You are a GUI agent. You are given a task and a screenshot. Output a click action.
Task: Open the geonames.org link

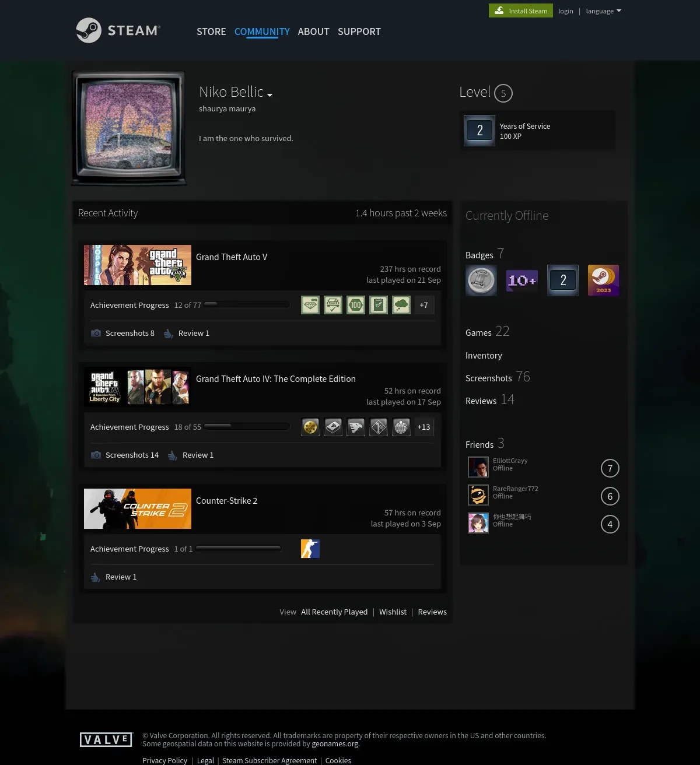pyautogui.click(x=335, y=744)
